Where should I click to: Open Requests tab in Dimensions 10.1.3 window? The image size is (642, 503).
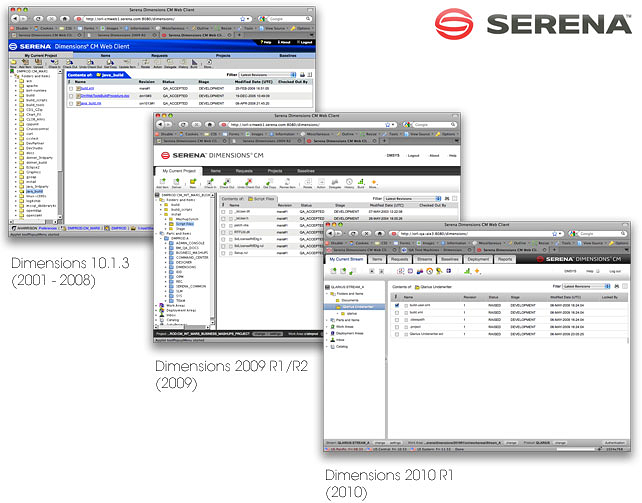coord(159,56)
